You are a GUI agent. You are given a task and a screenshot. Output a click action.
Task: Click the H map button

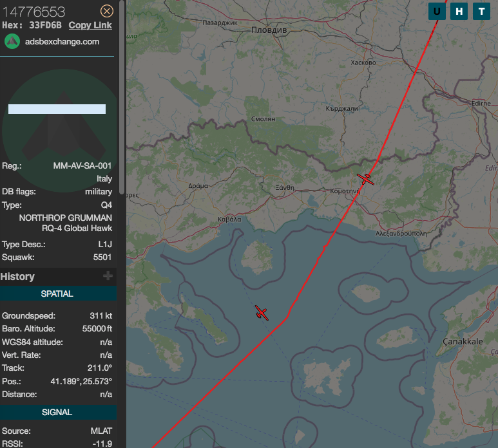pyautogui.click(x=459, y=12)
